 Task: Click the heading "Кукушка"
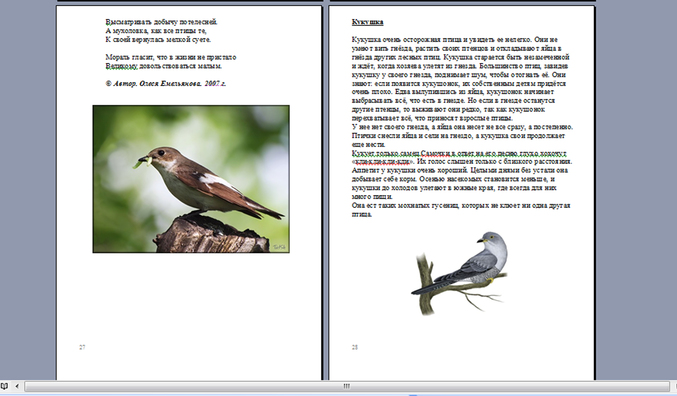pos(367,22)
